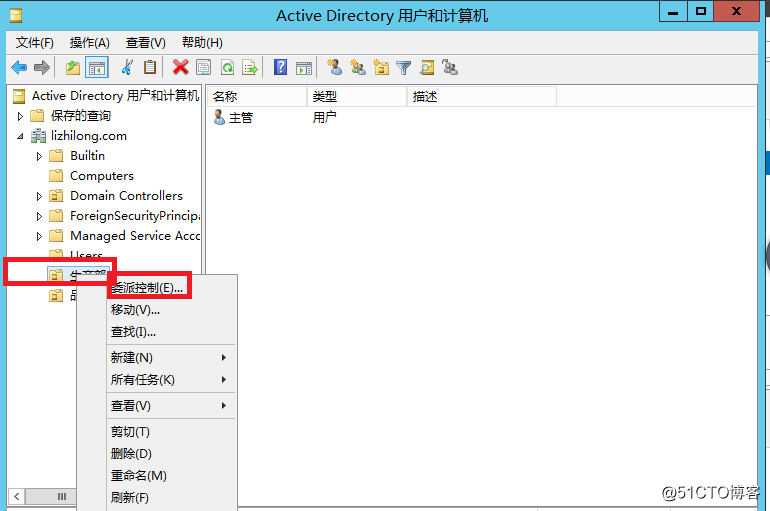Viewport: 770px width, 511px height.
Task: Click the tree pane scroll-left arrow
Action: pyautogui.click(x=17, y=496)
